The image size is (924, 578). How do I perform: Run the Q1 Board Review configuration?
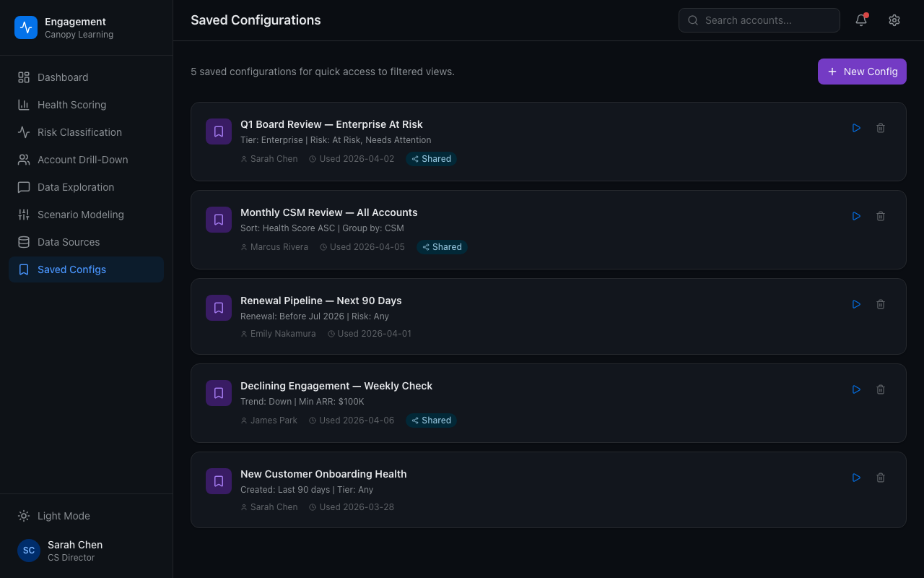[856, 128]
